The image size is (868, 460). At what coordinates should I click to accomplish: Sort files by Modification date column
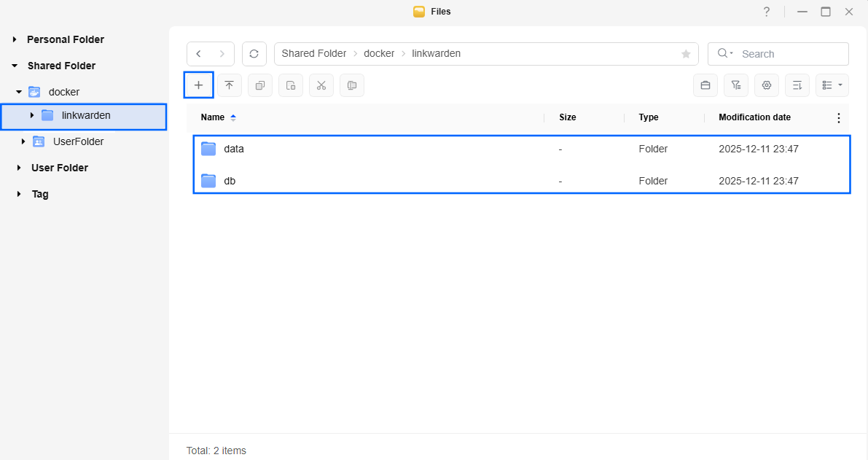pos(754,117)
